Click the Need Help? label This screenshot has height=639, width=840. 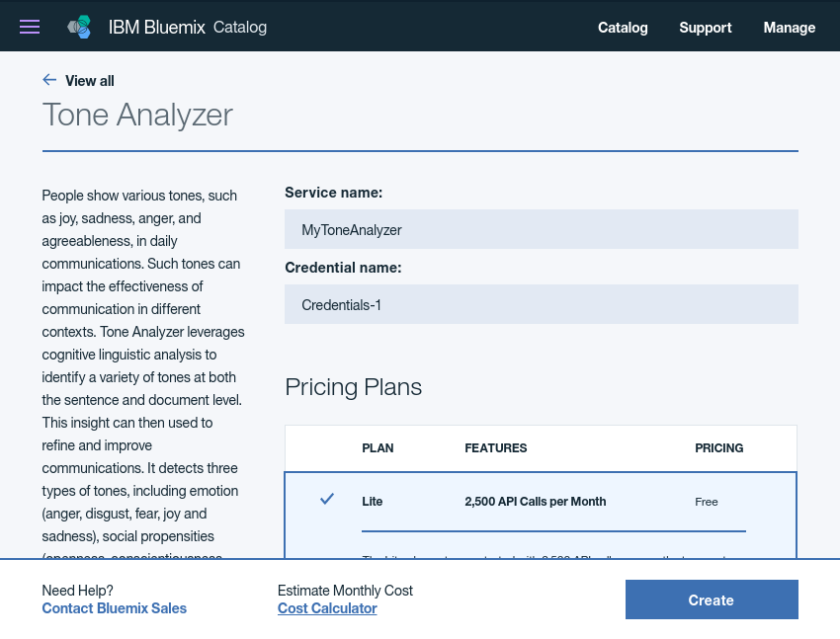pos(78,591)
